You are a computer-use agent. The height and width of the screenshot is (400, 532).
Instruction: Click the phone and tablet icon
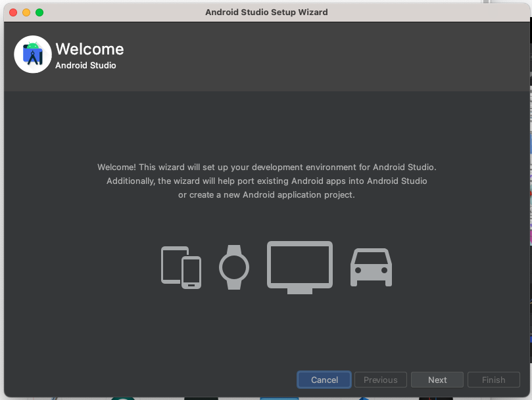click(181, 267)
